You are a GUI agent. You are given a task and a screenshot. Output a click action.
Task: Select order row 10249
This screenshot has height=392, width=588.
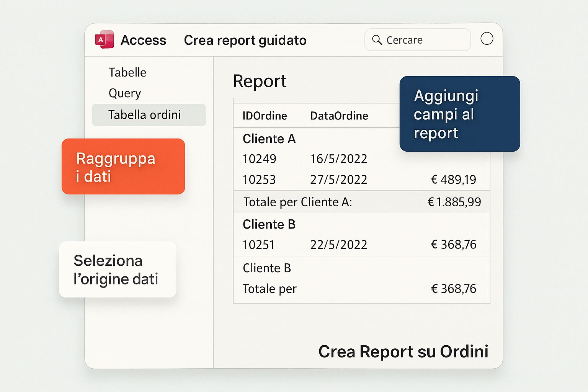[260, 159]
